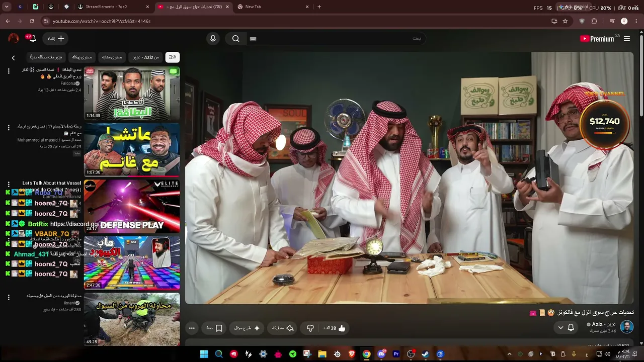This screenshot has height=362, width=644.
Task: Open Discord from the taskbar
Action: (x=381, y=354)
